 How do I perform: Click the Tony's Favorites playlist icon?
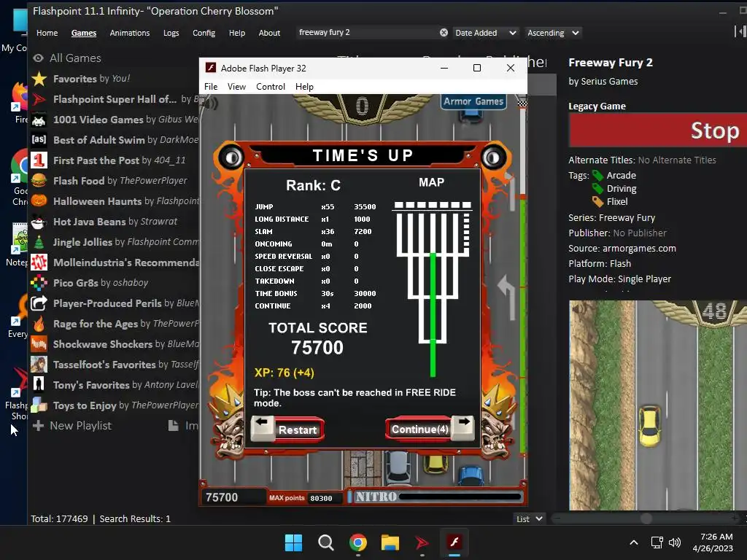point(39,385)
